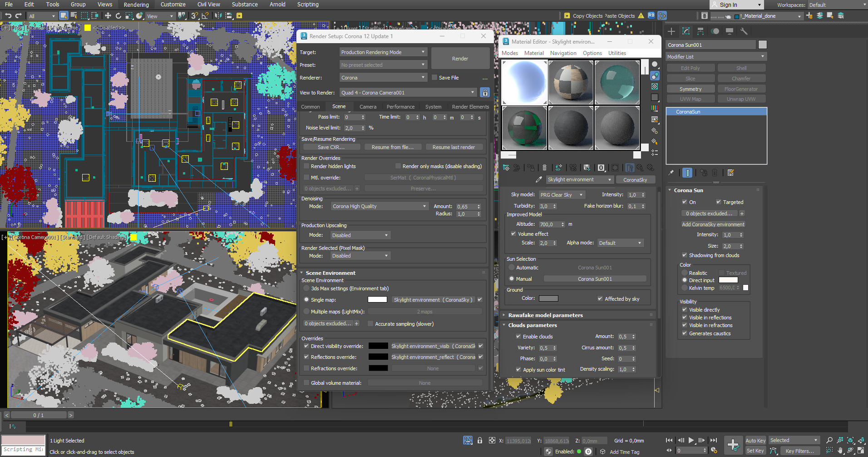The image size is (868, 457).
Task: Toggle the Save File checkbox
Action: coord(434,78)
